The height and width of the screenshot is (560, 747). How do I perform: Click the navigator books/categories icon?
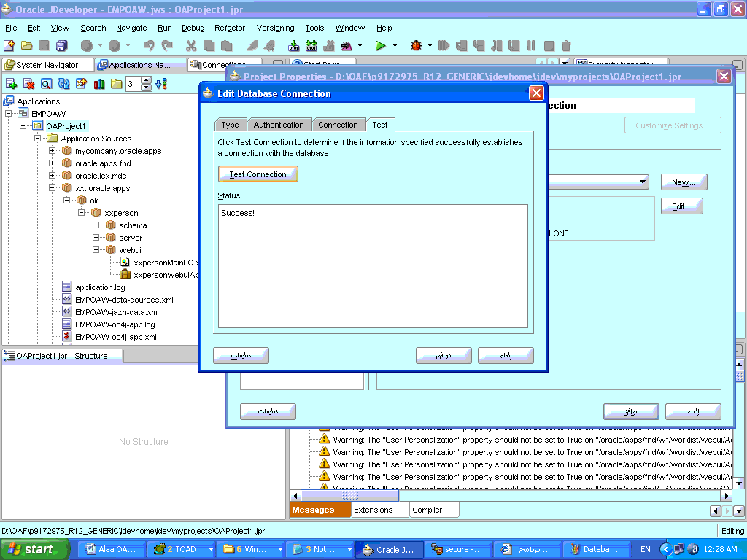99,85
